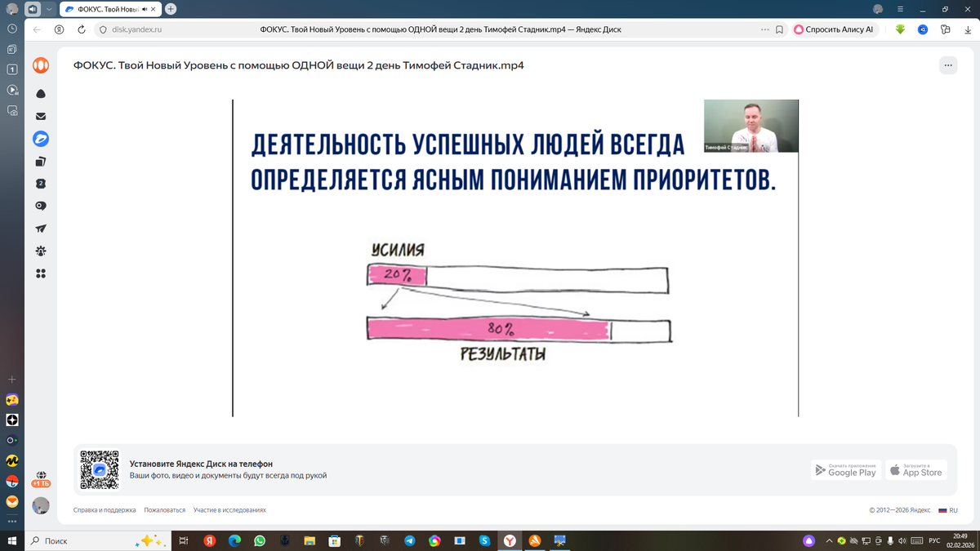Open Alice assistant icon in the system tray

(808, 541)
